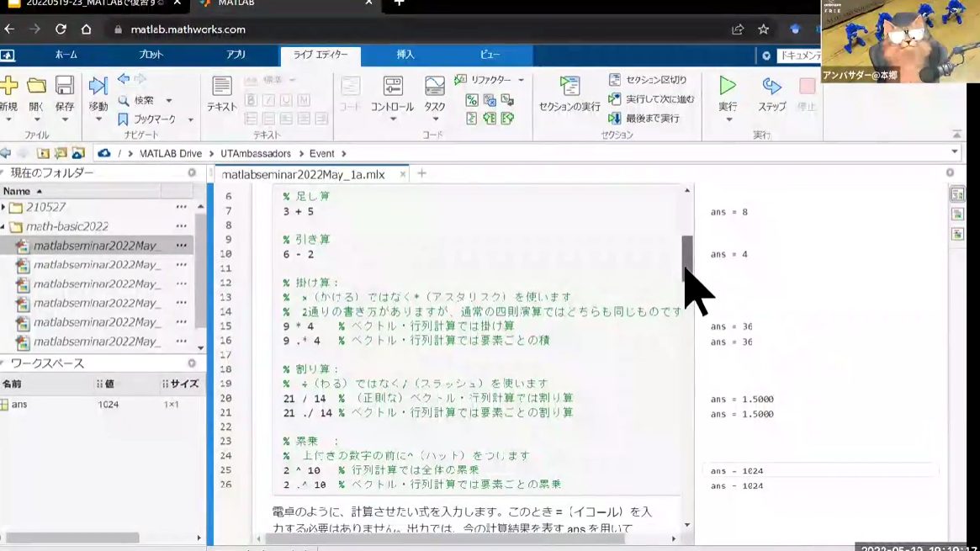Open a new editor tab with the plus

[422, 173]
